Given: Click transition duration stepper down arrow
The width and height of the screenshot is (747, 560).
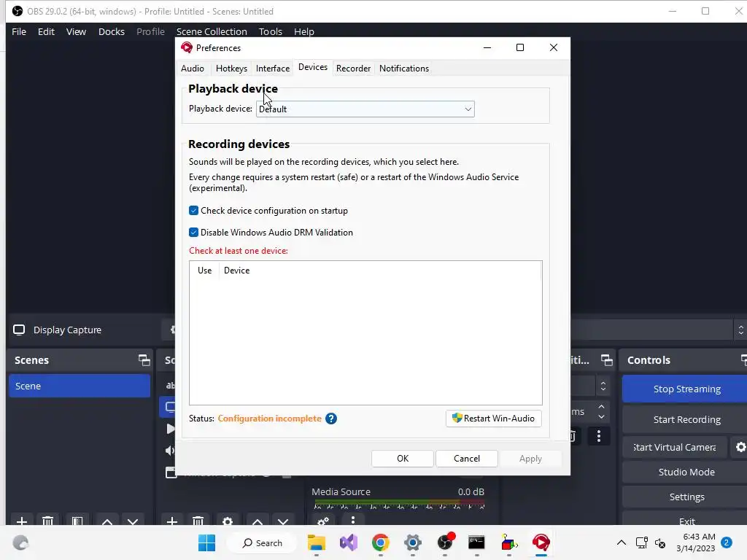Looking at the screenshot, I should pos(601,416).
